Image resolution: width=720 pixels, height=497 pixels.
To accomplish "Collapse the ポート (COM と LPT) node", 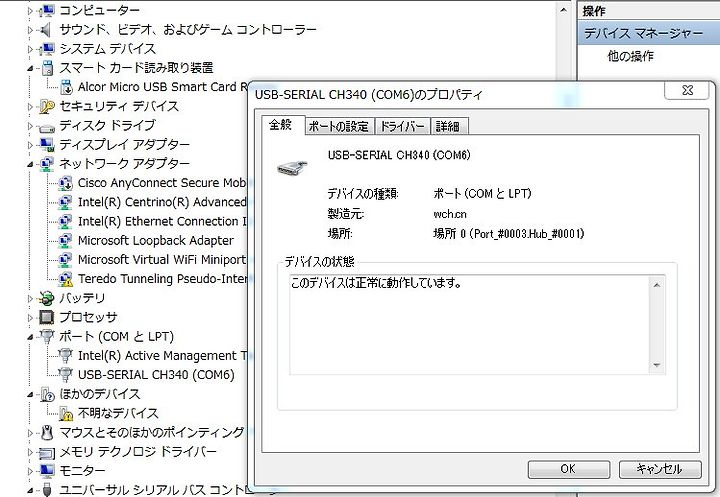I will [31, 337].
